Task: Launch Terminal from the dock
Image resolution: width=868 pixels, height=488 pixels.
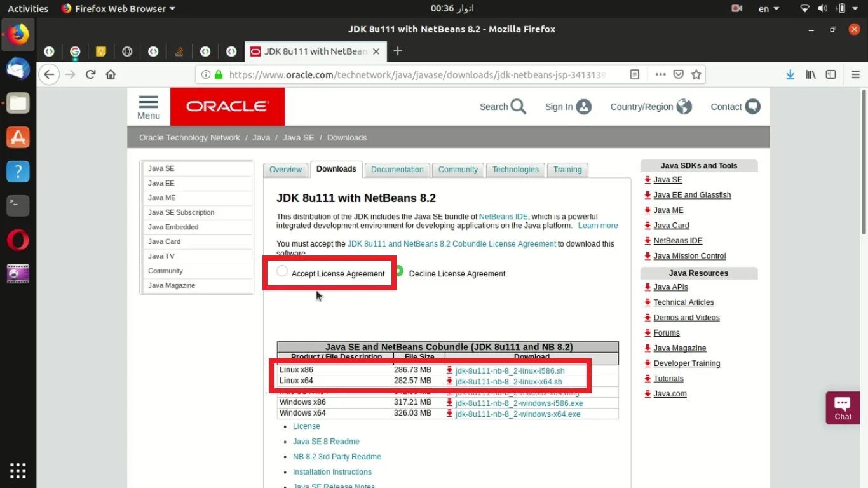Action: 18,205
